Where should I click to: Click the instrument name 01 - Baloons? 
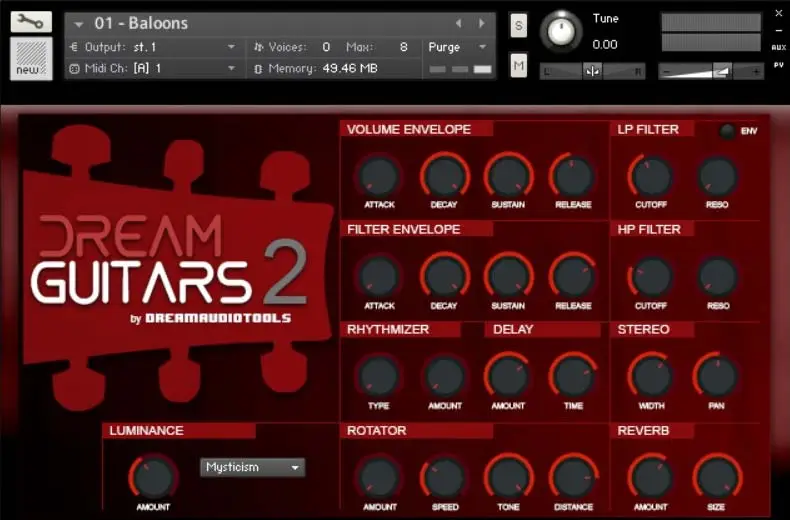tap(141, 23)
